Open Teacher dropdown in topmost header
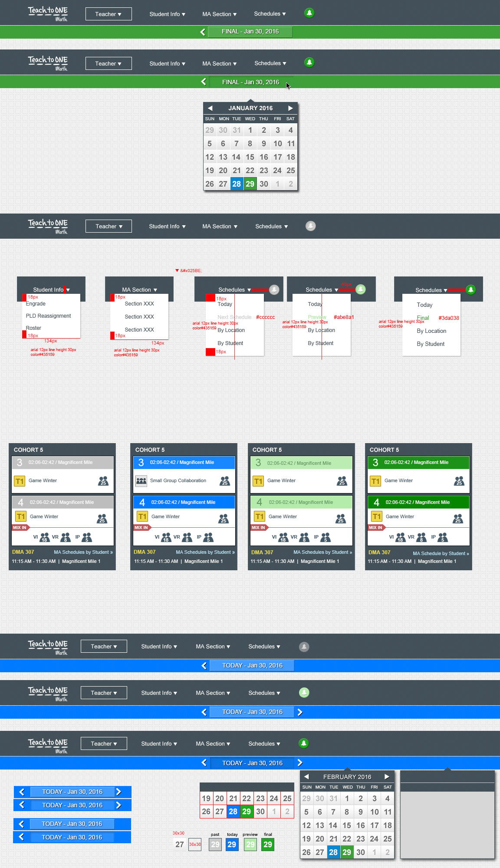The height and width of the screenshot is (868, 500). point(109,14)
